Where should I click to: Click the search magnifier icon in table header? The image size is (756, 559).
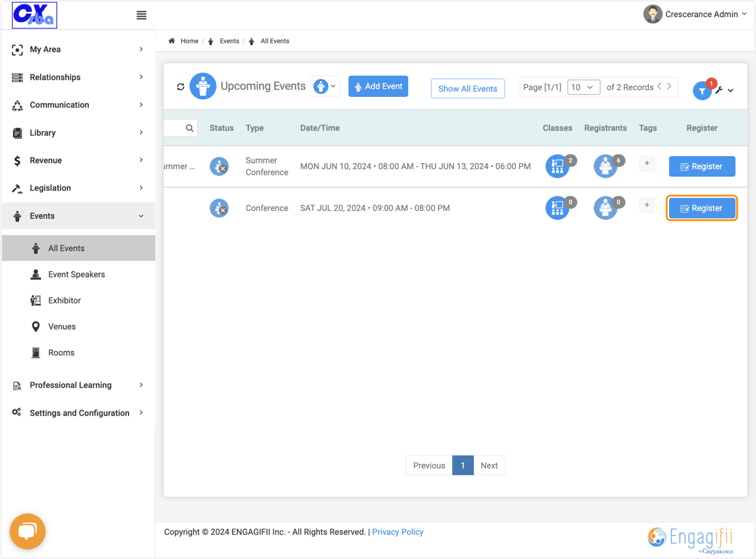click(x=190, y=128)
